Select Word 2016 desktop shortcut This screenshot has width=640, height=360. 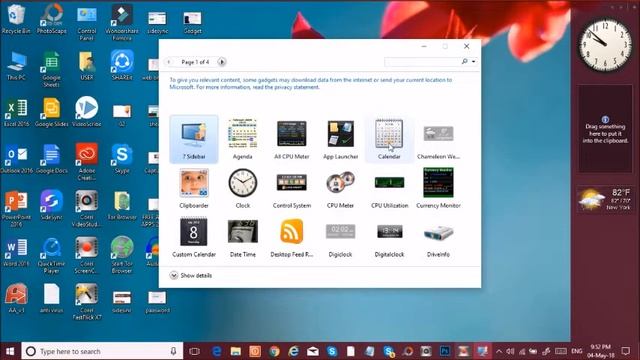pyautogui.click(x=16, y=252)
